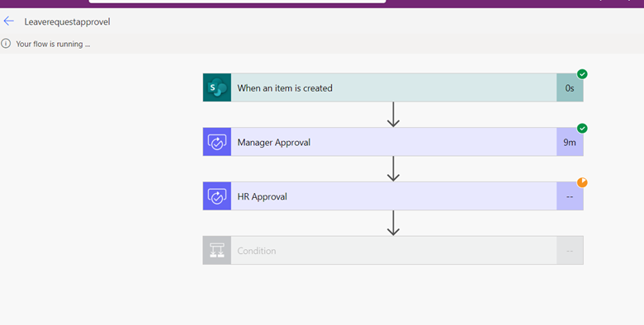Click the 9m duration on Manager Approval
The width and height of the screenshot is (644, 325).
(x=570, y=143)
